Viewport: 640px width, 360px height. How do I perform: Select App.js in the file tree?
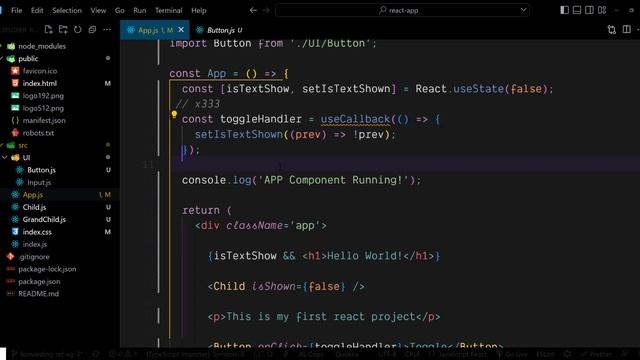pos(33,195)
